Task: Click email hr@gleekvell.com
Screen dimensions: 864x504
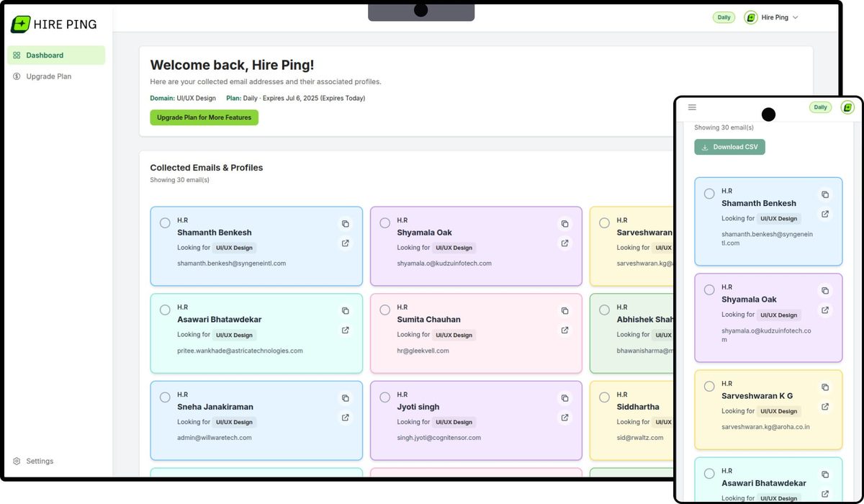Action: click(x=423, y=351)
